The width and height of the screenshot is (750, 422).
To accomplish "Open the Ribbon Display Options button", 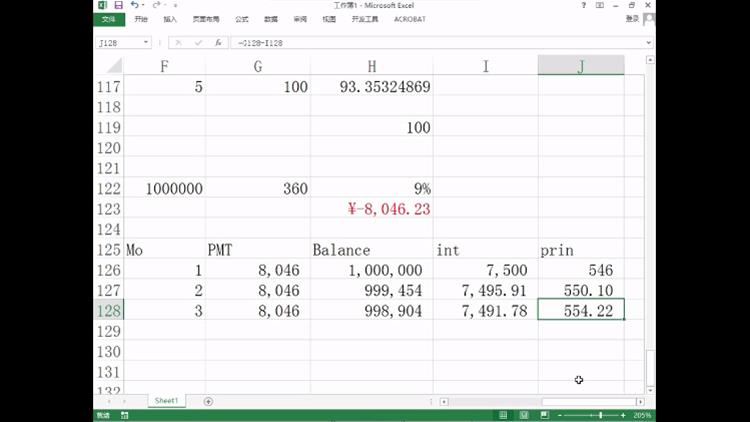I will pos(599,5).
